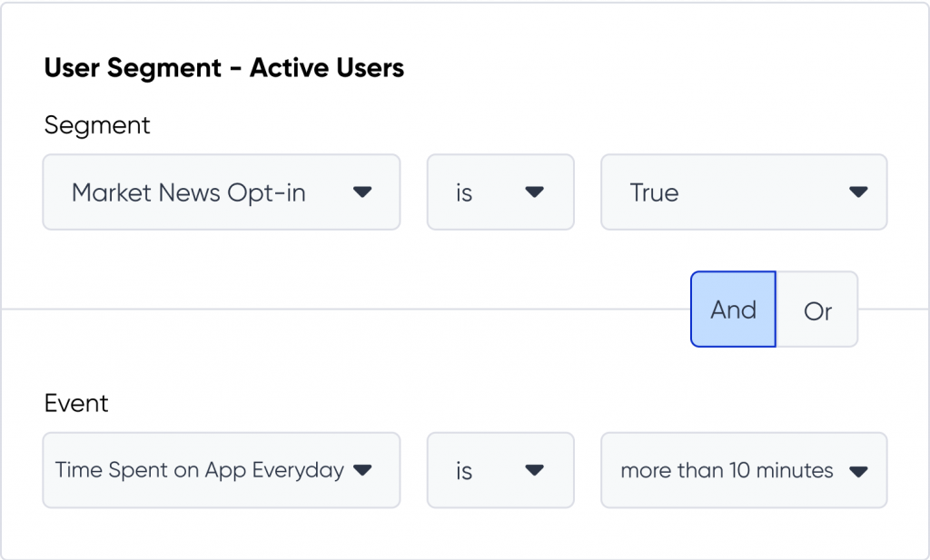Click the arrow beside Time Spent on App Everyday
The image size is (930, 560).
[362, 470]
